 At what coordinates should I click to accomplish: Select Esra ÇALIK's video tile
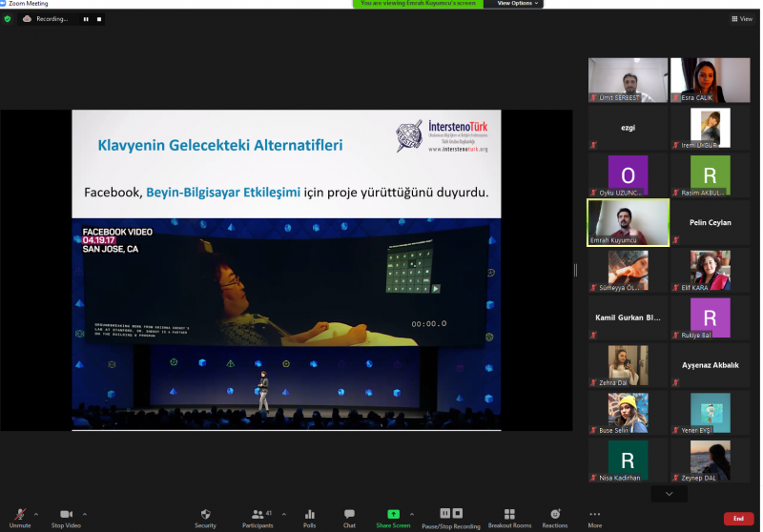pos(710,80)
